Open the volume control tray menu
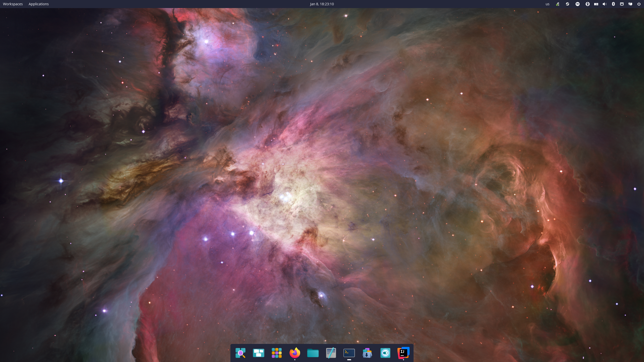644x362 pixels. click(605, 4)
